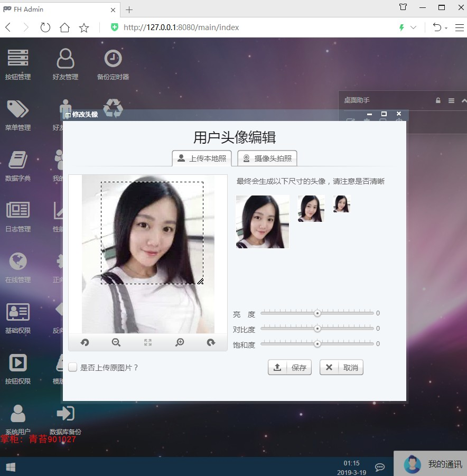The image size is (467, 476).
Task: Click the large avatar preview thumbnail
Action: click(x=263, y=222)
